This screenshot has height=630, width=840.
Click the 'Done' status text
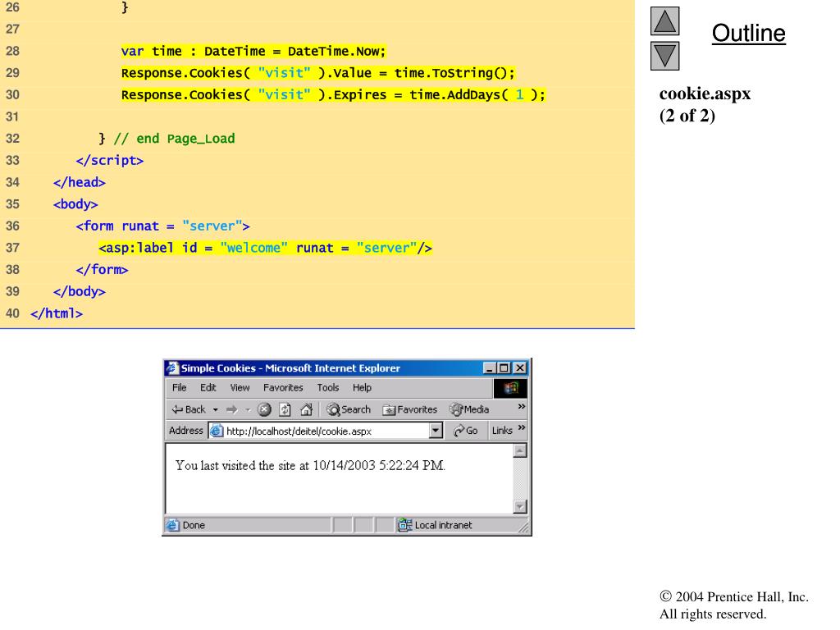[x=194, y=526]
